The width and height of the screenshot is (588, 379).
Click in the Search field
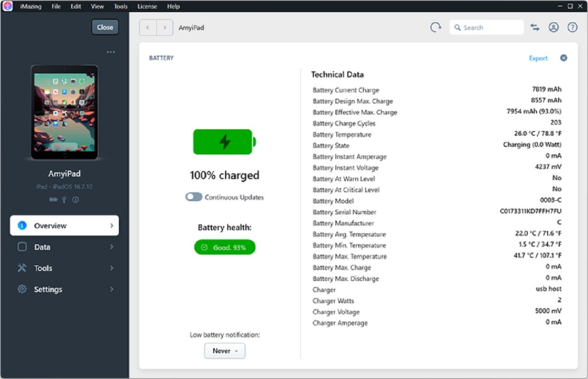pos(487,28)
